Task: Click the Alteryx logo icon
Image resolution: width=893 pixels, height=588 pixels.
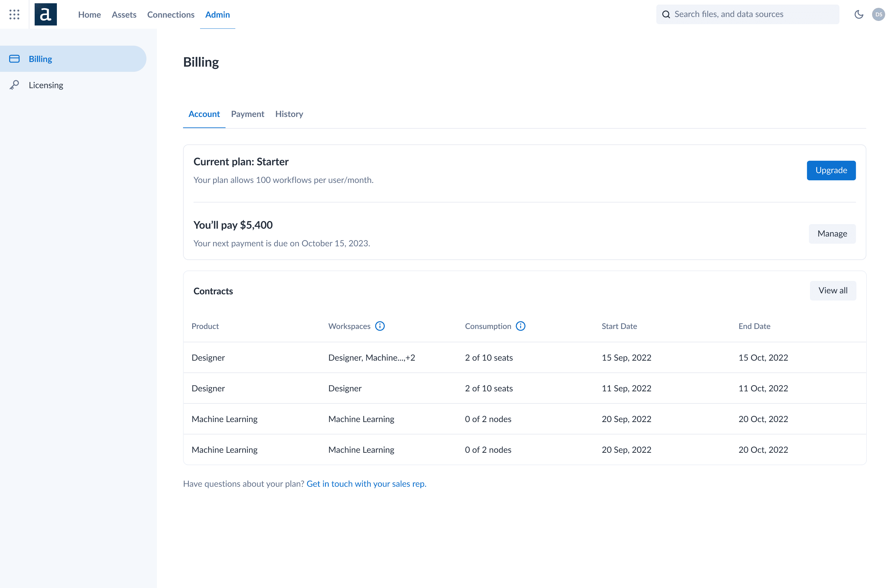Action: [x=45, y=14]
